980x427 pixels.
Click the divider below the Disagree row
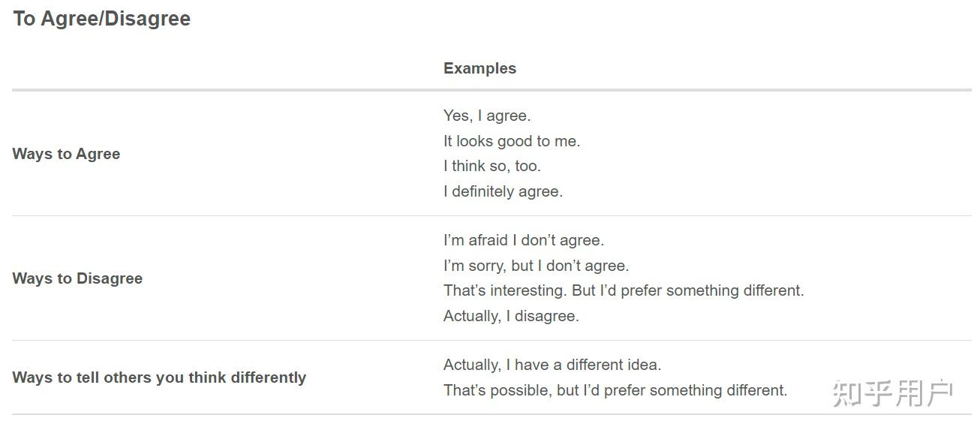pos(492,341)
